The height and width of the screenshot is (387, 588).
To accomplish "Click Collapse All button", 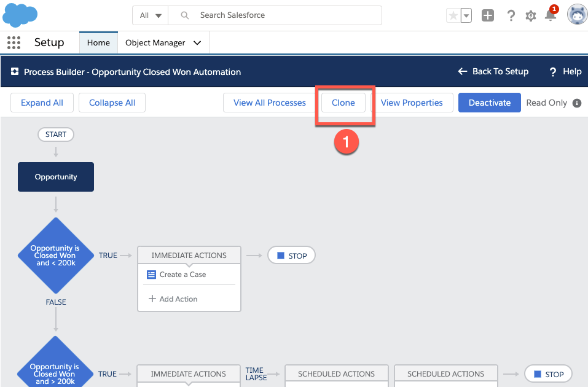I will pyautogui.click(x=112, y=103).
